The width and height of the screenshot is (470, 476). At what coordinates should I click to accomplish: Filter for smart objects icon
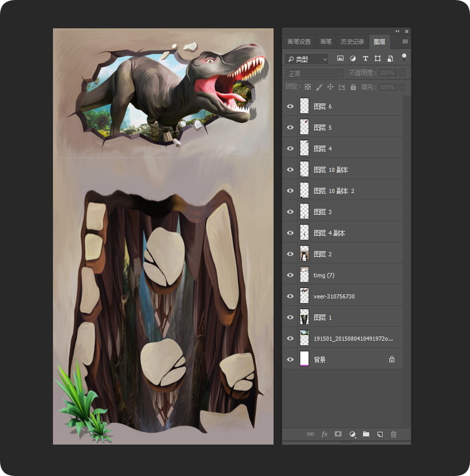point(390,58)
